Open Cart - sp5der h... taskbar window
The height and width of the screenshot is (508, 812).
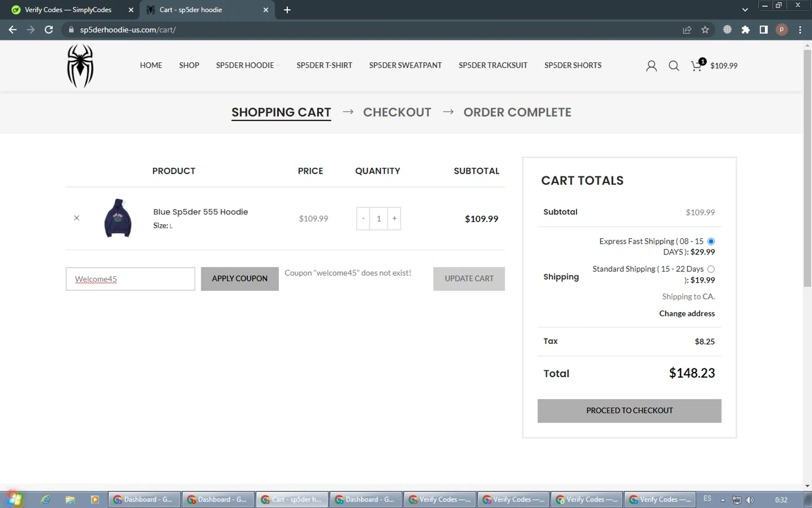click(x=292, y=499)
